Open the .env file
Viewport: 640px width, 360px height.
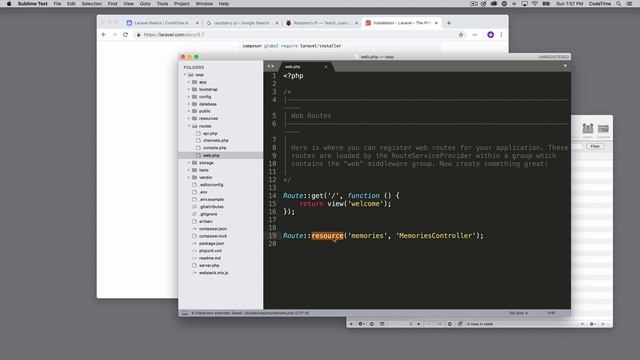point(203,192)
